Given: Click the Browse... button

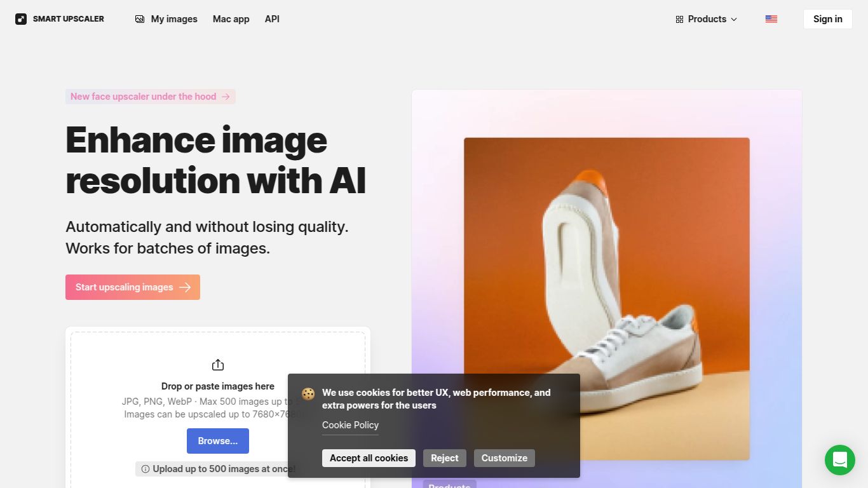Looking at the screenshot, I should (x=218, y=441).
